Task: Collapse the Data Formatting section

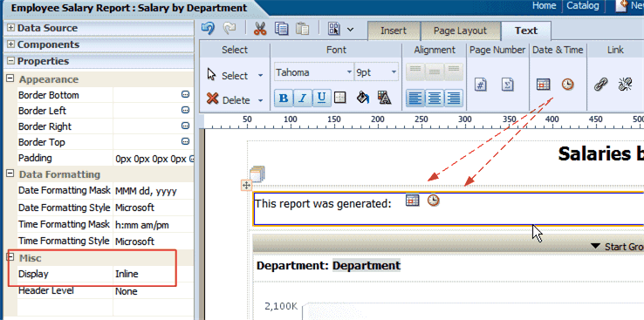Action: pos(10,174)
